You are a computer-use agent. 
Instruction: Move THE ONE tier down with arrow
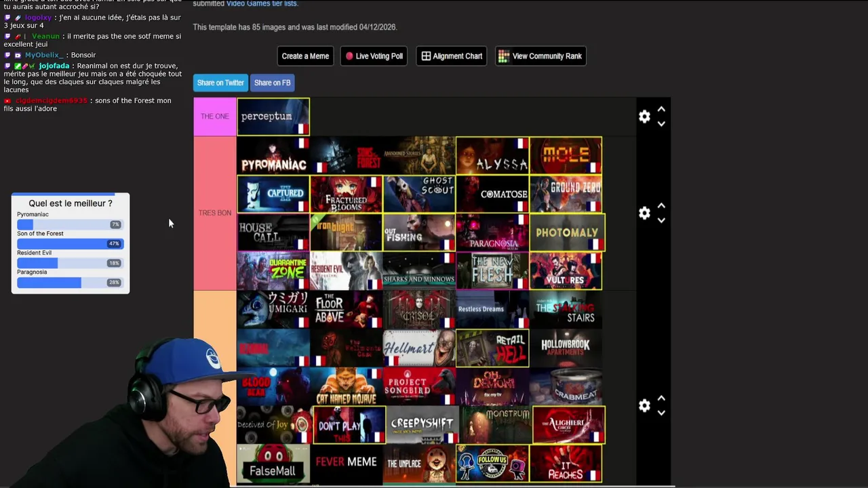click(661, 124)
